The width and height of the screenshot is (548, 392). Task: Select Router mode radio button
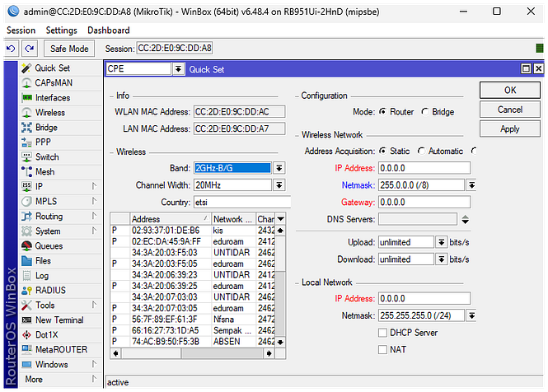pyautogui.click(x=383, y=112)
